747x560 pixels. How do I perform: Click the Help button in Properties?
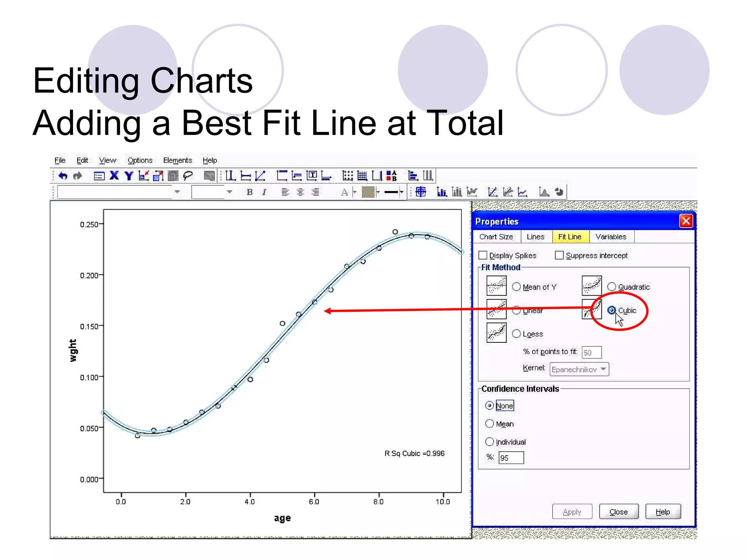(663, 512)
